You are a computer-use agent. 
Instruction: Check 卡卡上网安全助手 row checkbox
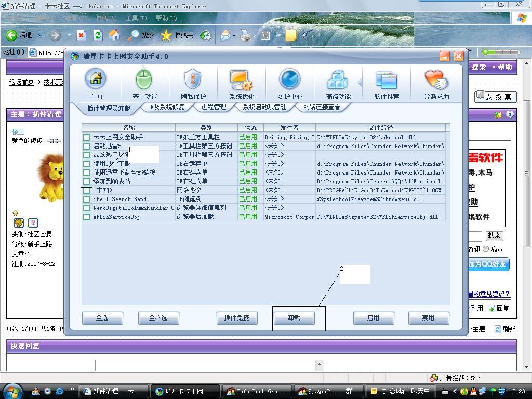point(87,137)
